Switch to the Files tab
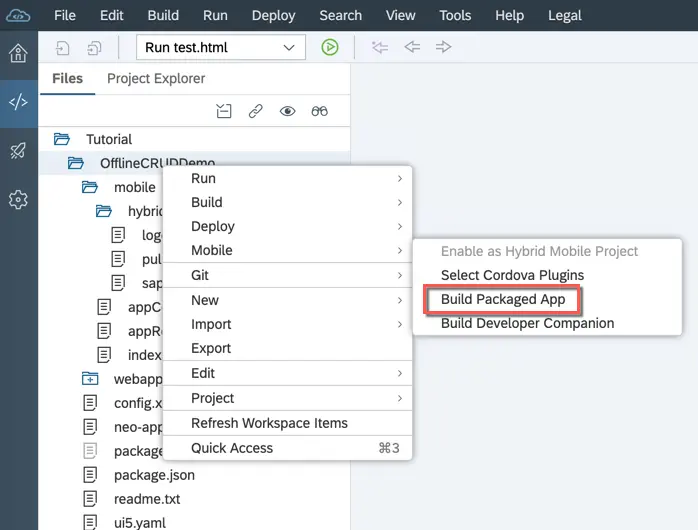The image size is (698, 530). pyautogui.click(x=68, y=78)
